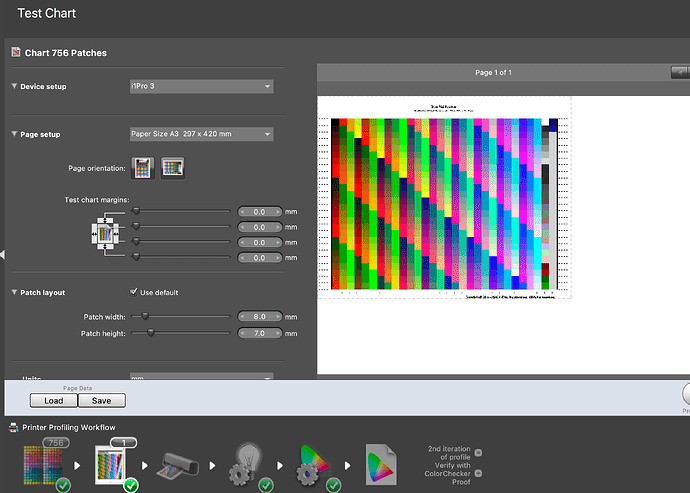Open the measurement scanner workflow step
The height and width of the screenshot is (493, 690).
coord(178,466)
